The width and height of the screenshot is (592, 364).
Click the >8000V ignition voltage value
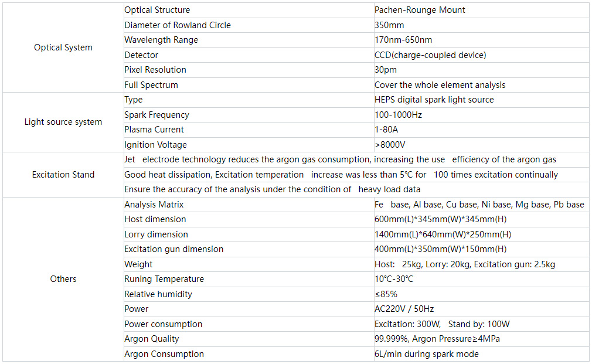tap(390, 145)
